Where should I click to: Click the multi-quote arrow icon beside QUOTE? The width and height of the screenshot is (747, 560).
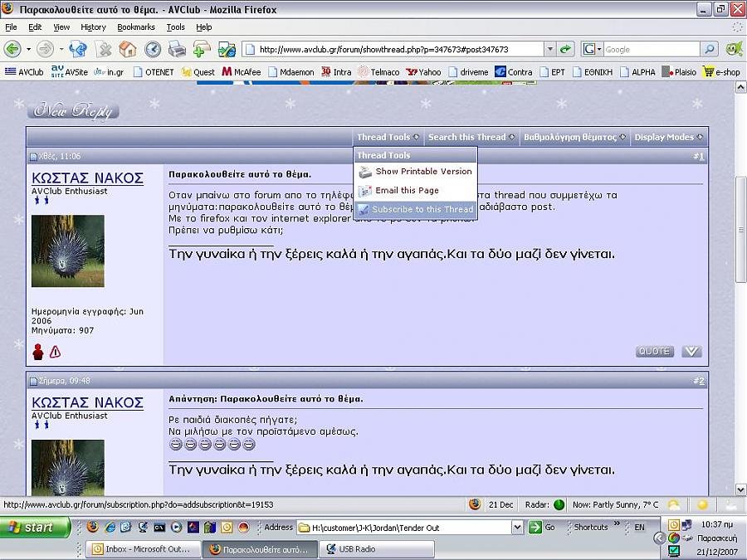click(x=691, y=352)
